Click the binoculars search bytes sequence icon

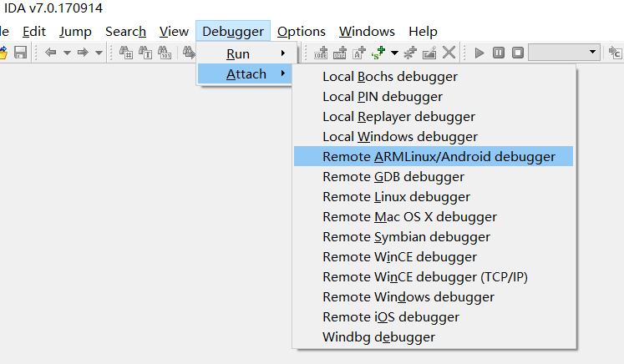click(165, 53)
